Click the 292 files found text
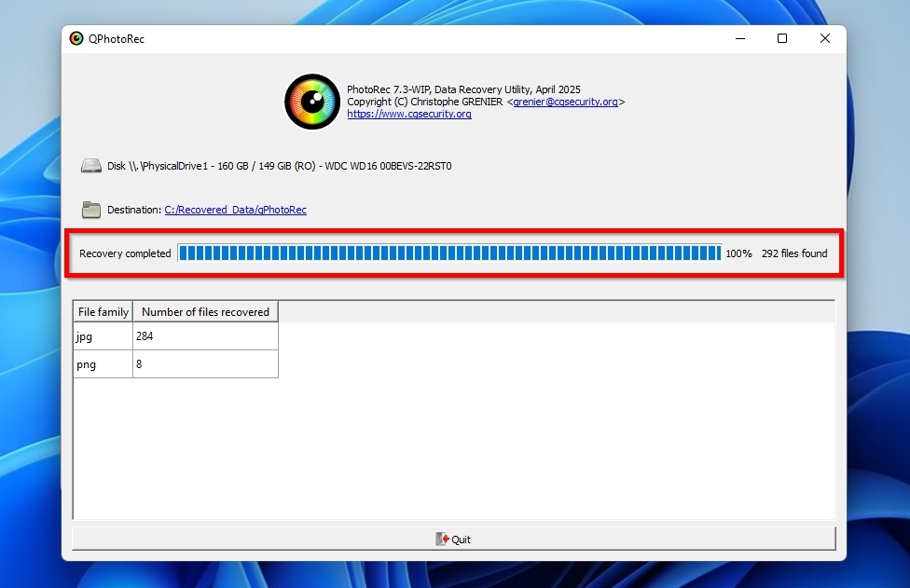 [794, 253]
